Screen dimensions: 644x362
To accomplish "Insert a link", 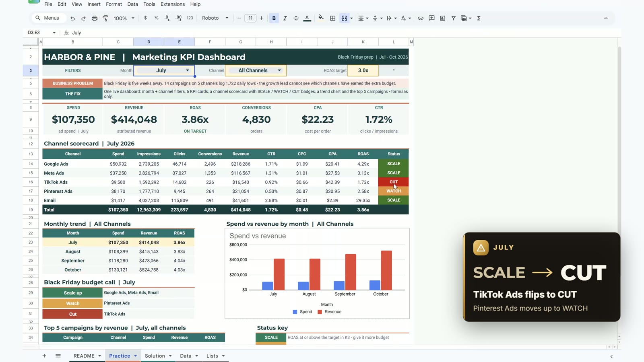I will pos(420,18).
